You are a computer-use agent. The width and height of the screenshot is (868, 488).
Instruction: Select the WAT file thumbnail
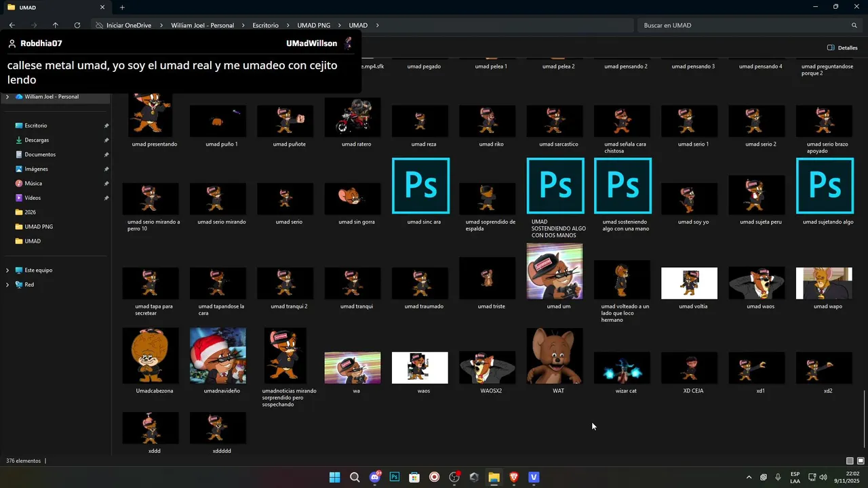(555, 356)
